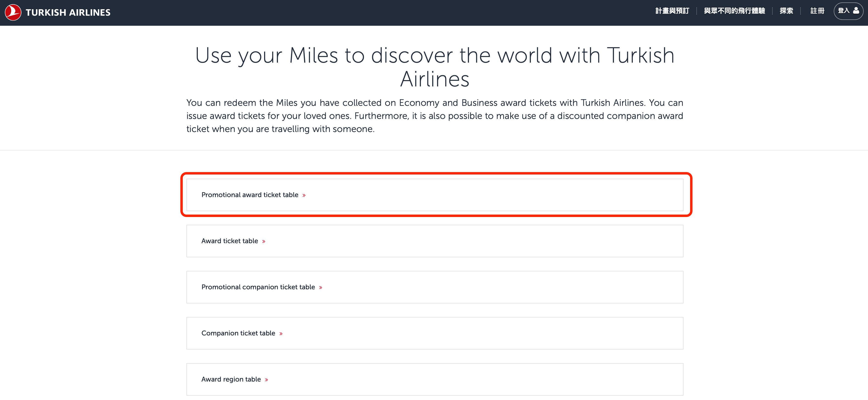Expand the Promotional award ticket table panel
The height and width of the screenshot is (400, 868).
(435, 195)
